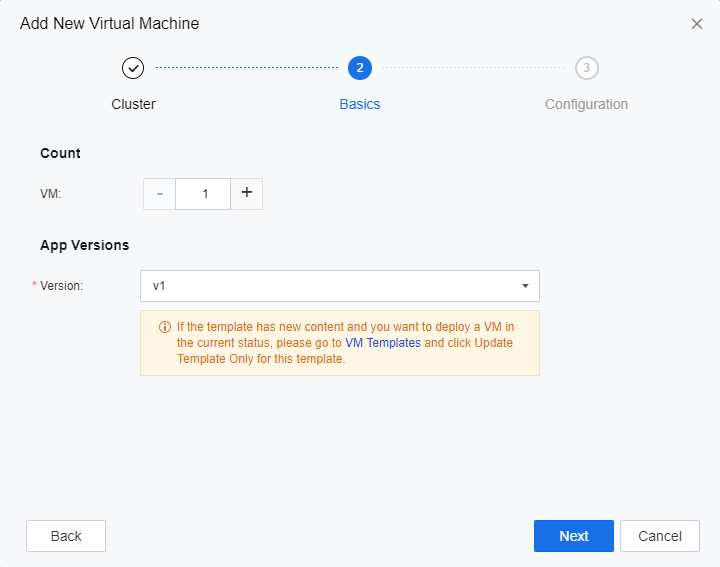This screenshot has width=720, height=567.
Task: Go to the Cluster step label
Action: 133,104
